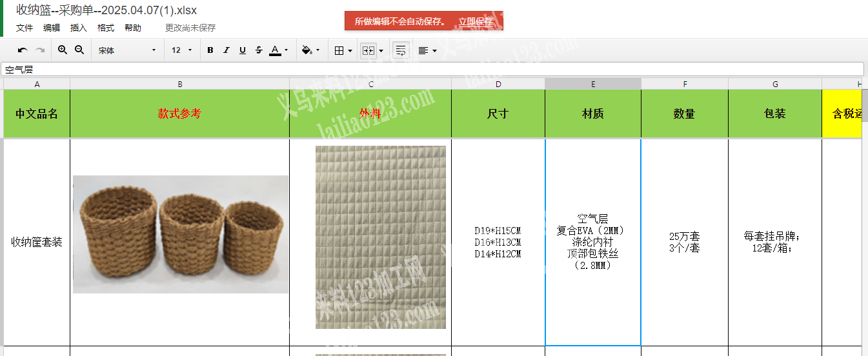Open the 文件 menu
This screenshot has height=356, width=868.
pos(25,28)
